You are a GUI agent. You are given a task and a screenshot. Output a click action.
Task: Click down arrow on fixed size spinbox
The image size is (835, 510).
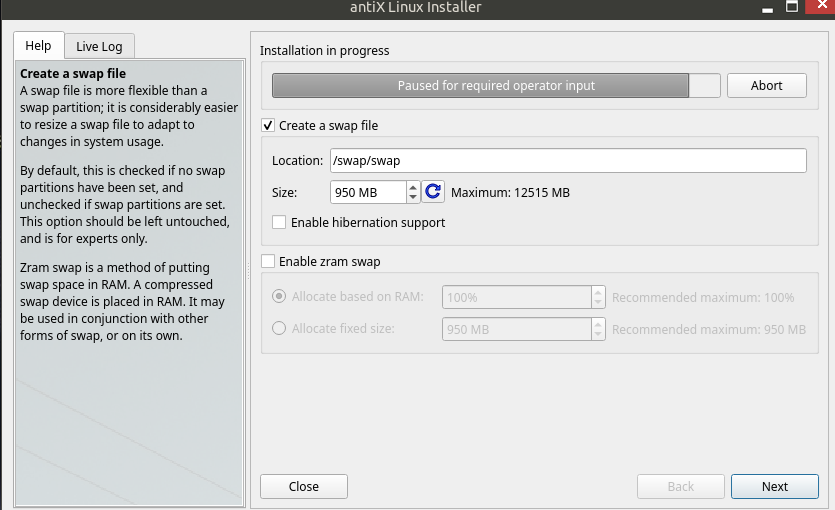pos(598,334)
